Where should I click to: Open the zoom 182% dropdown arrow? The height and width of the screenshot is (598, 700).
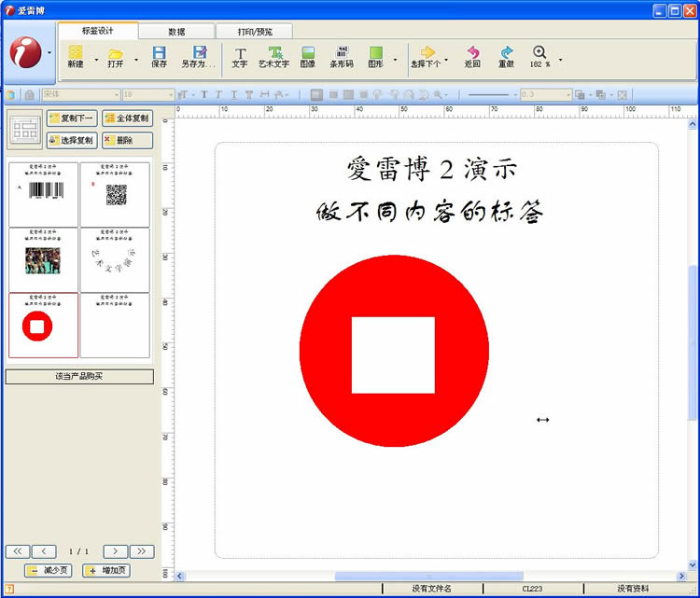(x=560, y=60)
